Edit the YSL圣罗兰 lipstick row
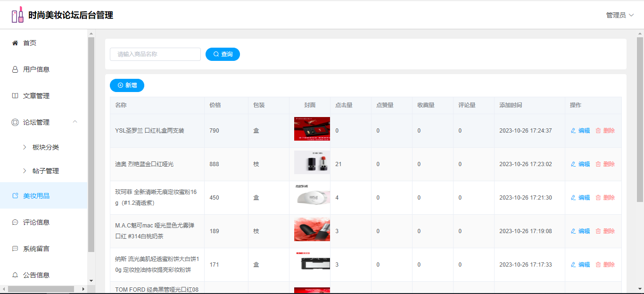This screenshot has height=294, width=644. tap(580, 131)
